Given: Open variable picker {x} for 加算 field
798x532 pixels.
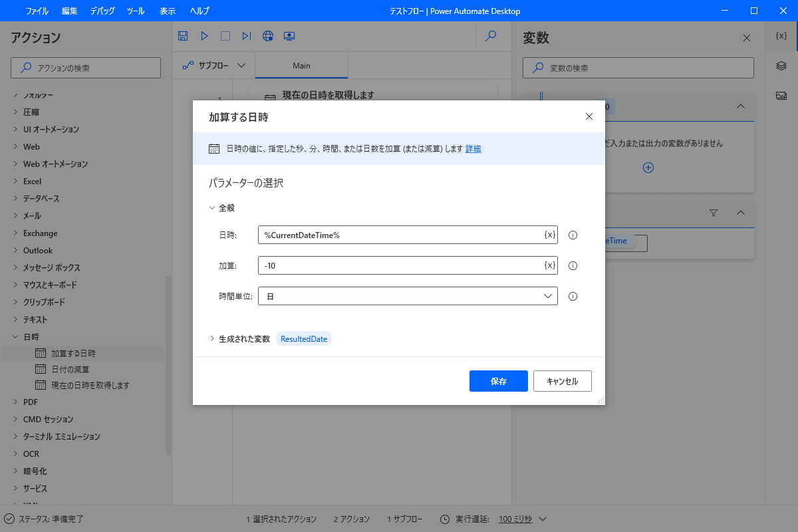Looking at the screenshot, I should pos(549,265).
